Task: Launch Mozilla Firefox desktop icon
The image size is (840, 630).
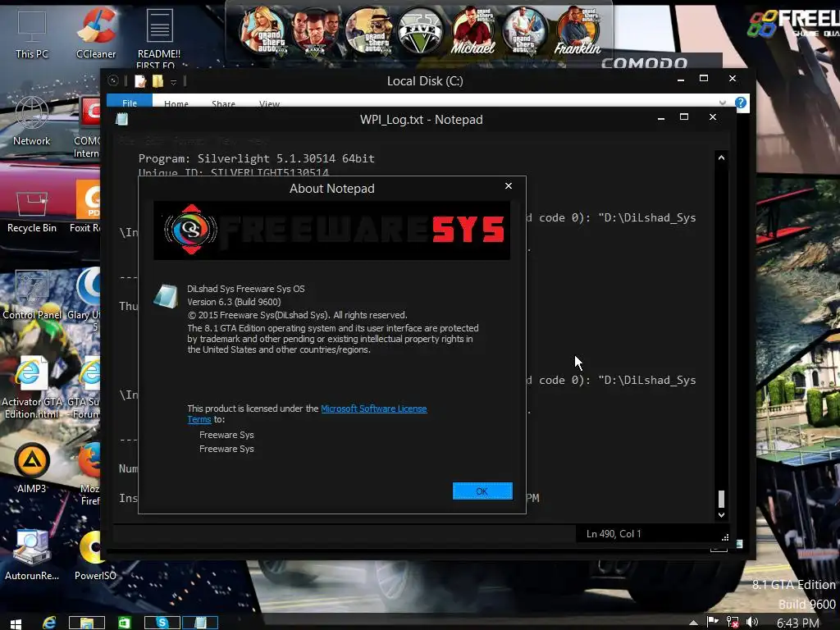Action: pyautogui.click(x=89, y=473)
